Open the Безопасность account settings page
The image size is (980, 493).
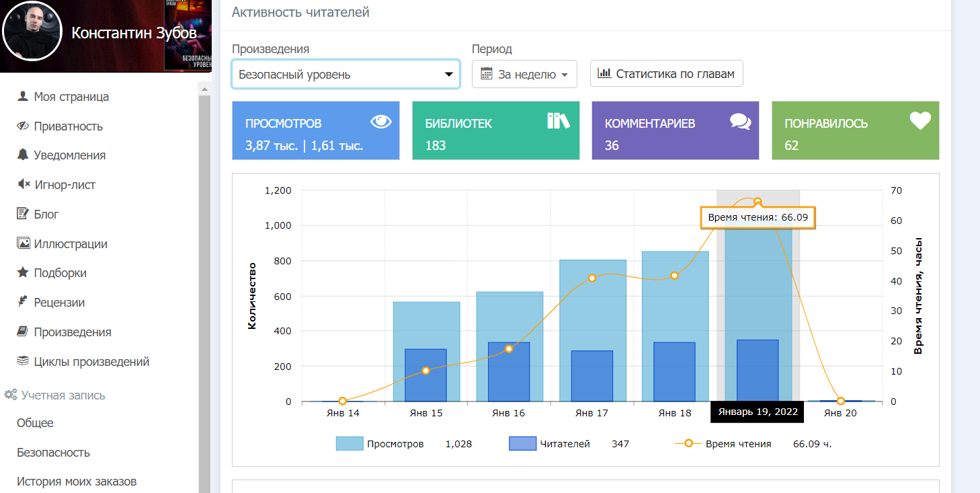pyautogui.click(x=53, y=452)
